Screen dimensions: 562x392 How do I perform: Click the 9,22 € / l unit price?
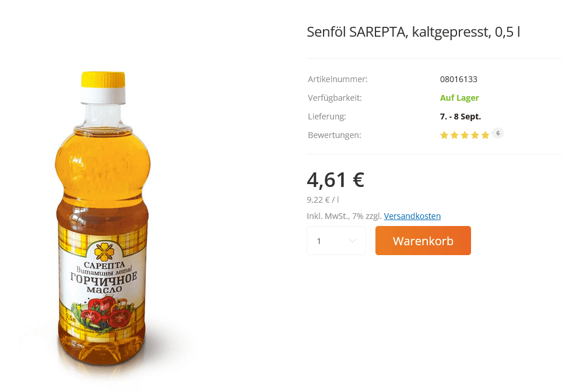pos(322,200)
